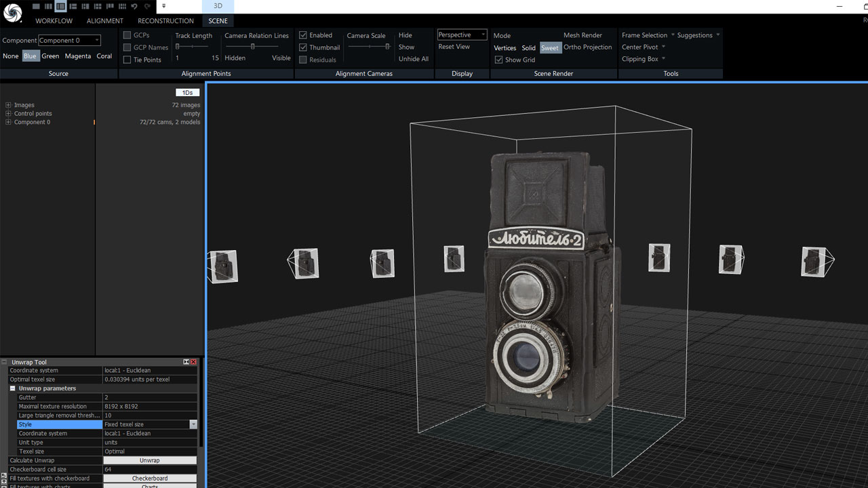Choose the last grid layout icon before Undo
Viewport: 868px width, 488px height.
(x=122, y=6)
